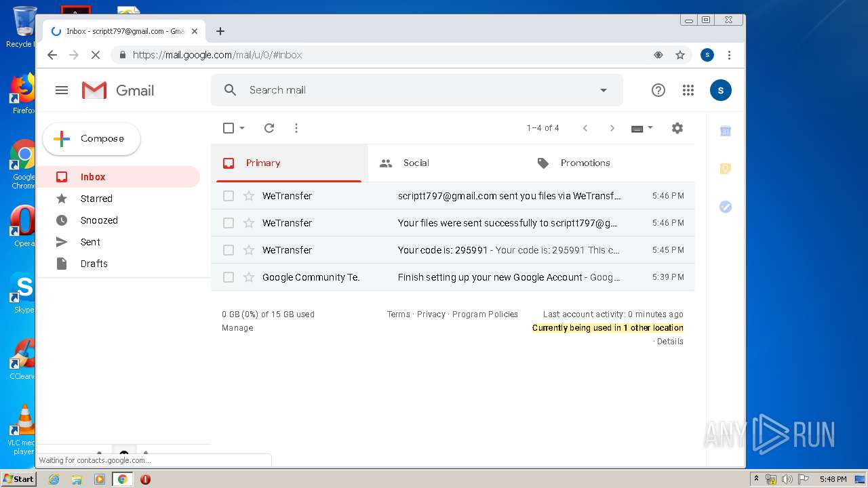Viewport: 868px width, 488px height.
Task: Switch to the Social tab
Action: [446, 163]
